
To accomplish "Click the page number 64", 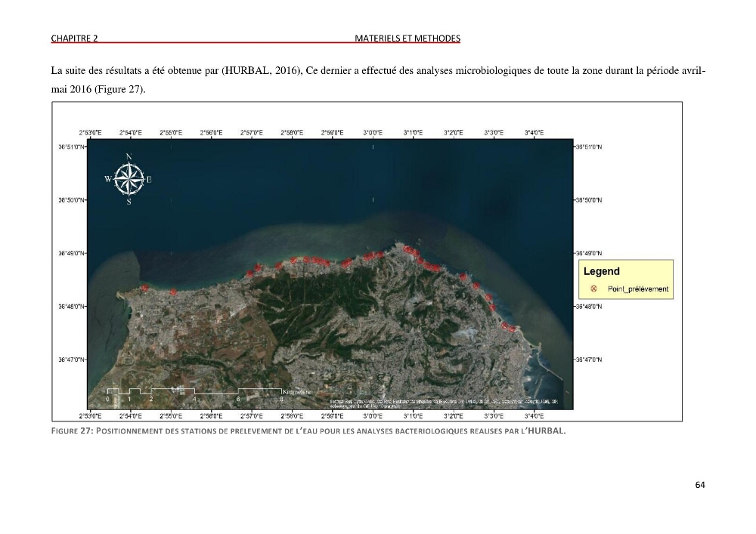I will [x=700, y=485].
